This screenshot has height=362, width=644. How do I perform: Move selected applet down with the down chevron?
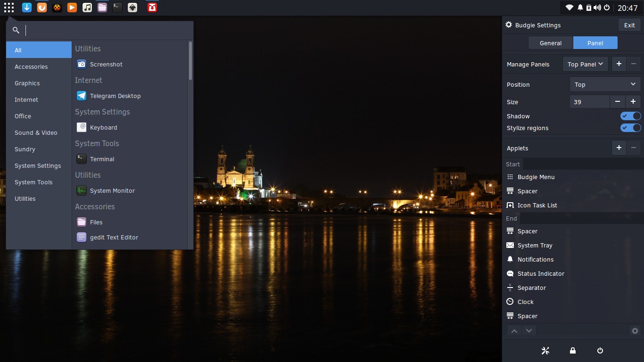[x=529, y=330]
